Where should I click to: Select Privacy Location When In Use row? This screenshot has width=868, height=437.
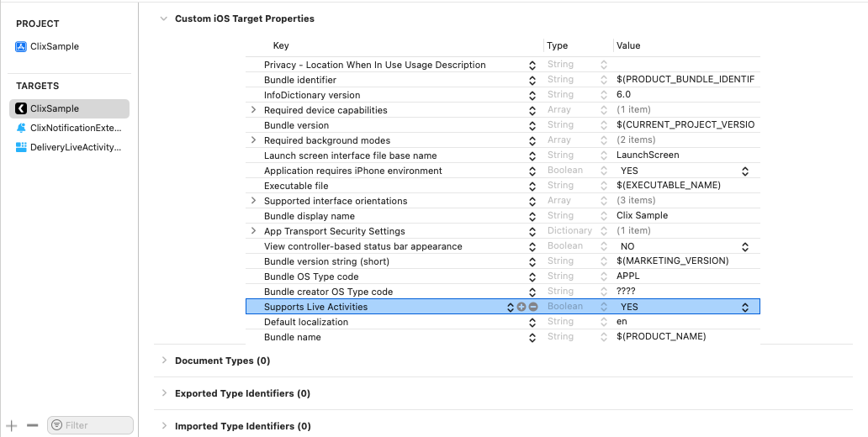tap(503, 65)
